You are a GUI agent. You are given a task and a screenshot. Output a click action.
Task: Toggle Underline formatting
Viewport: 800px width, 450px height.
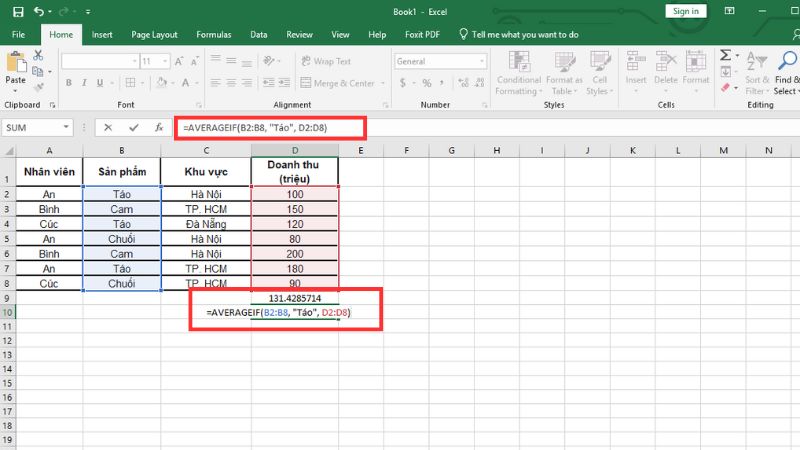click(100, 84)
